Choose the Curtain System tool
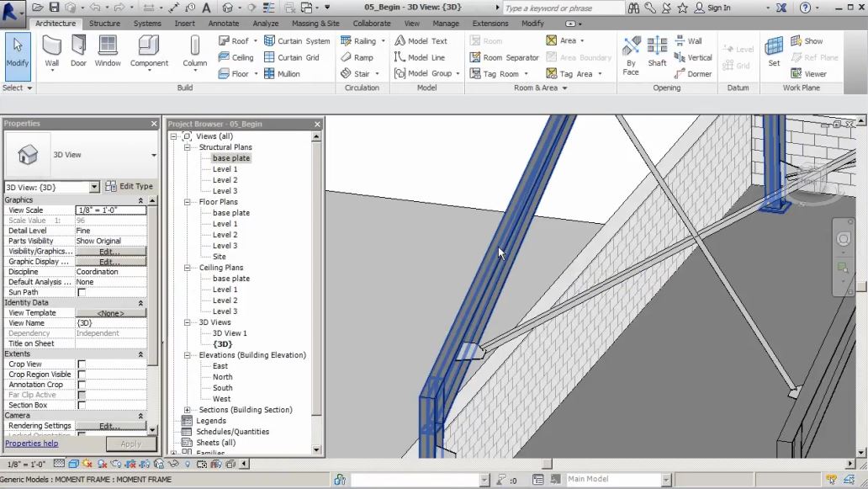 (x=297, y=41)
